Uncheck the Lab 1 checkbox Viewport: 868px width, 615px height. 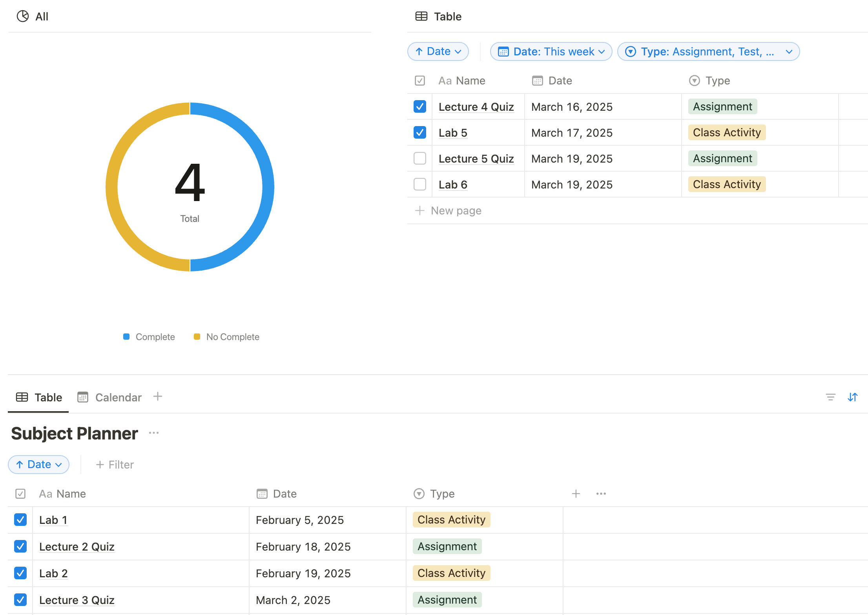[20, 520]
